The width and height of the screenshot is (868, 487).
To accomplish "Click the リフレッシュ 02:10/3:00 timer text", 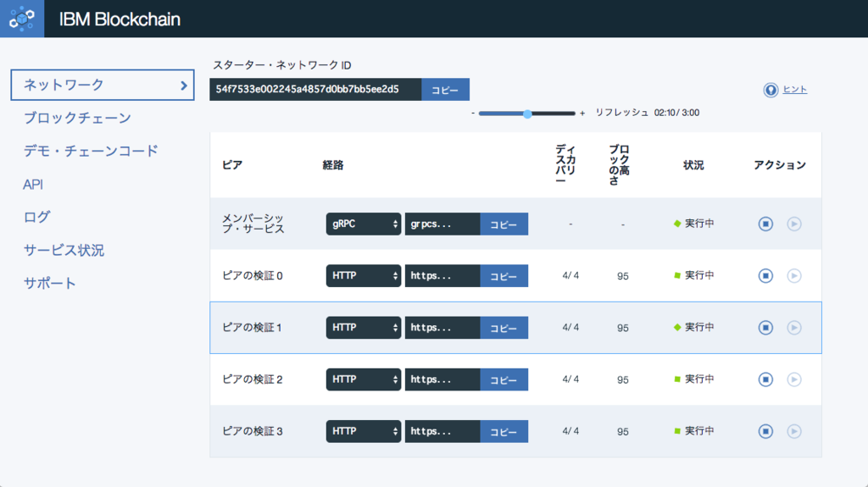I will [x=647, y=113].
